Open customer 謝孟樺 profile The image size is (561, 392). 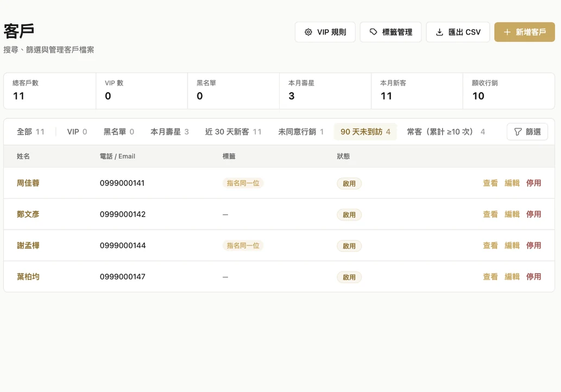pos(28,245)
